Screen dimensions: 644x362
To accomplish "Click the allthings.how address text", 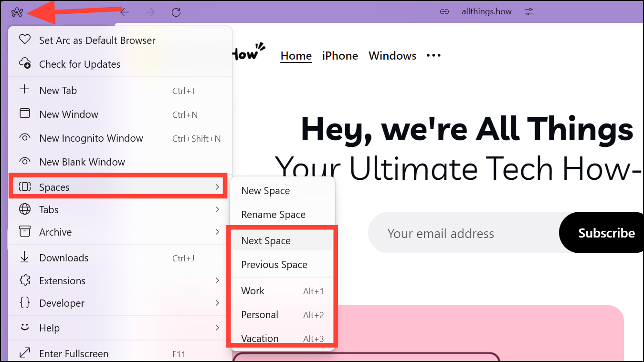I will [486, 11].
